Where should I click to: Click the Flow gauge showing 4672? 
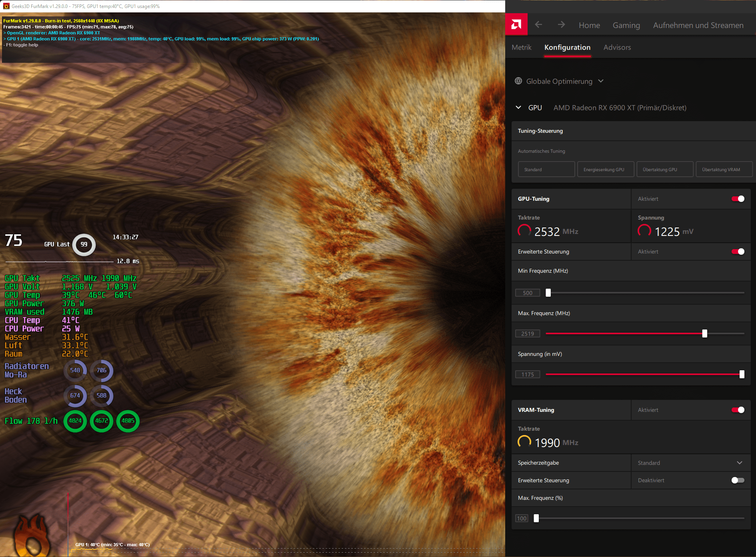[102, 421]
